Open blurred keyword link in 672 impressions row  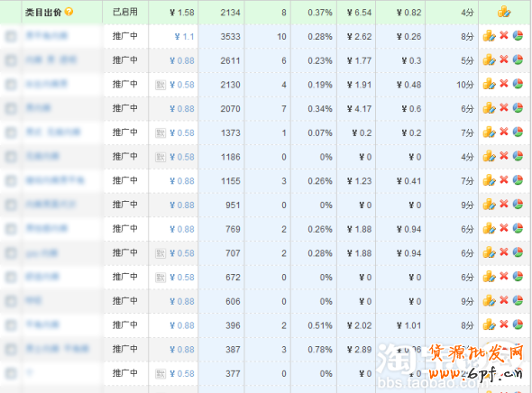[x=42, y=277]
